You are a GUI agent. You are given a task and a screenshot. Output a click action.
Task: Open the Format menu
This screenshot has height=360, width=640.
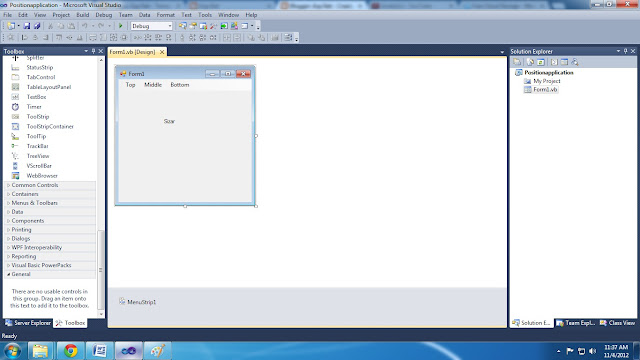click(166, 15)
